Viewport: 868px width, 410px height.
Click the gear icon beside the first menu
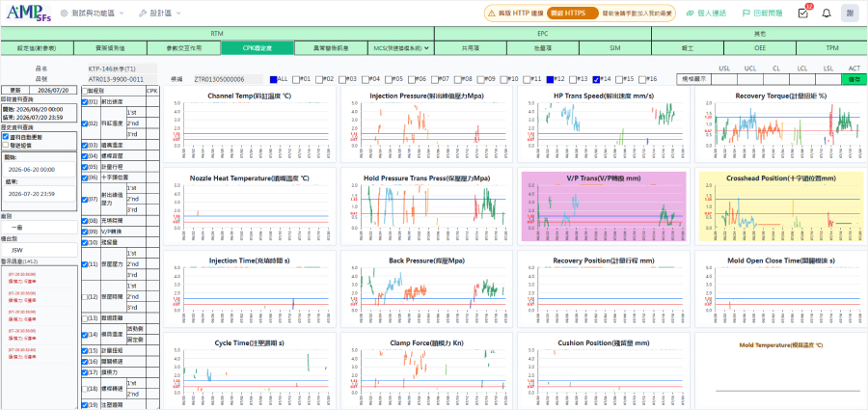(x=64, y=13)
